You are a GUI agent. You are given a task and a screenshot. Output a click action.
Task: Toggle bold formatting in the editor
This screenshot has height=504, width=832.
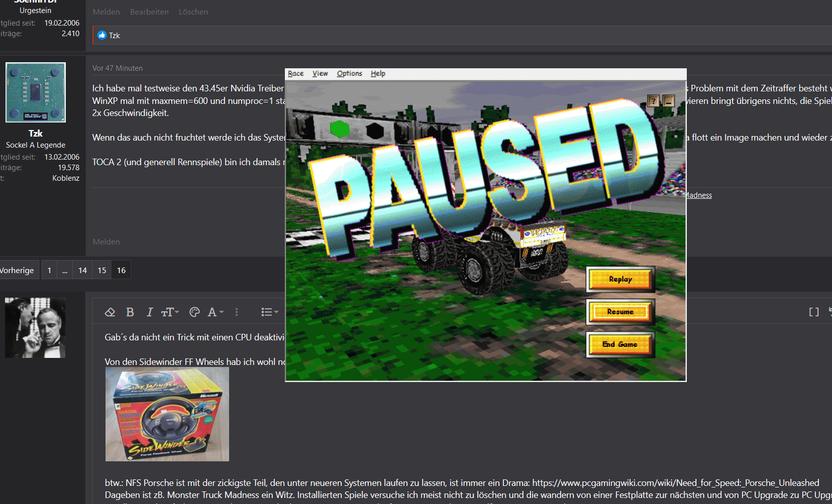(x=130, y=312)
